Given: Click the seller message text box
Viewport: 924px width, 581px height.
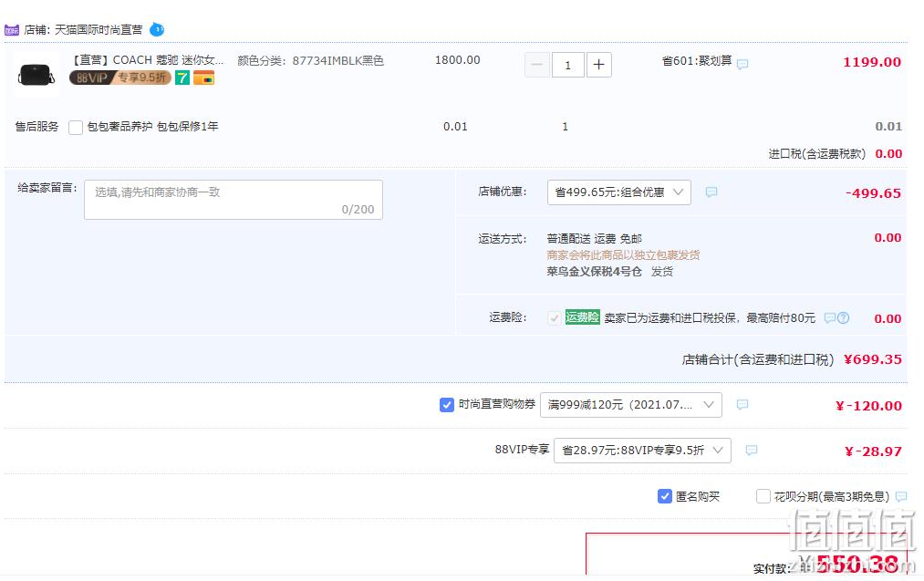Looking at the screenshot, I should [234, 200].
